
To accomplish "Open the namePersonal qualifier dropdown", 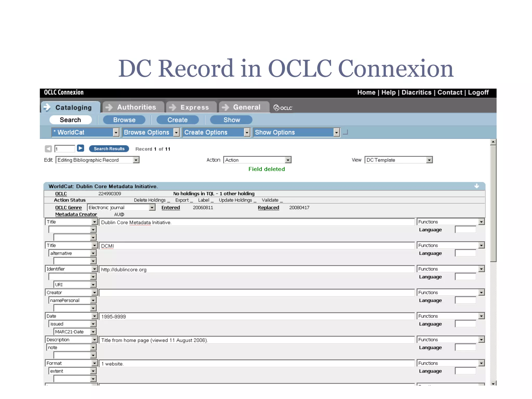I will [72, 300].
